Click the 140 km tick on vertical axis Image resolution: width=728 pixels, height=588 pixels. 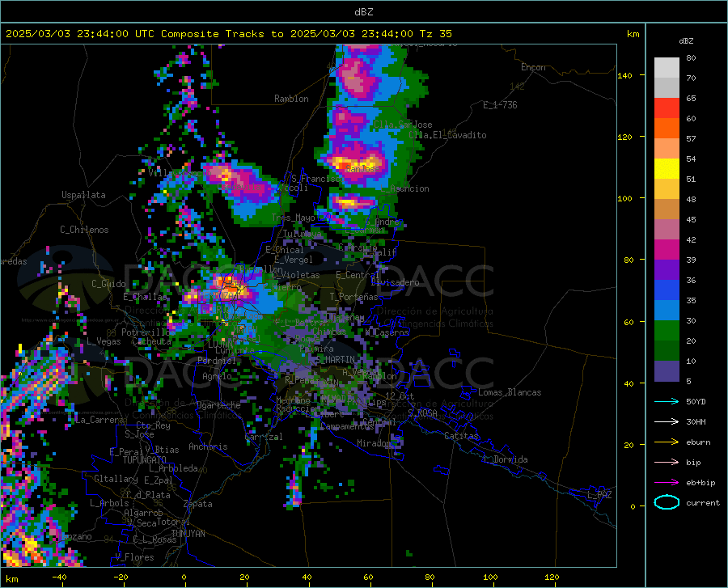click(624, 75)
